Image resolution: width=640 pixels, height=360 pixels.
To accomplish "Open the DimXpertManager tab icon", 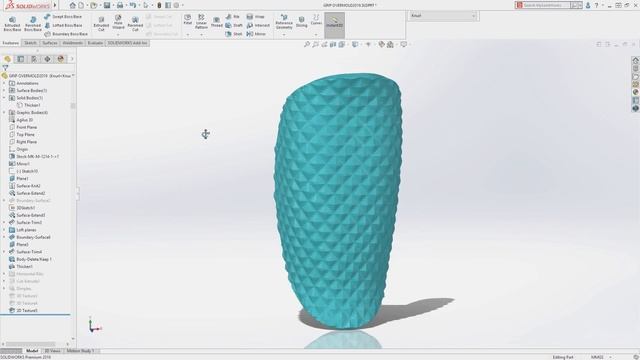I will [x=47, y=59].
